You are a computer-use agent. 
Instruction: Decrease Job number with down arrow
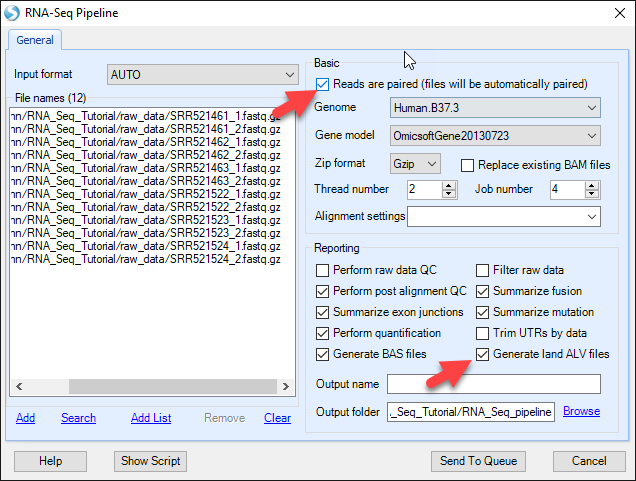click(592, 194)
